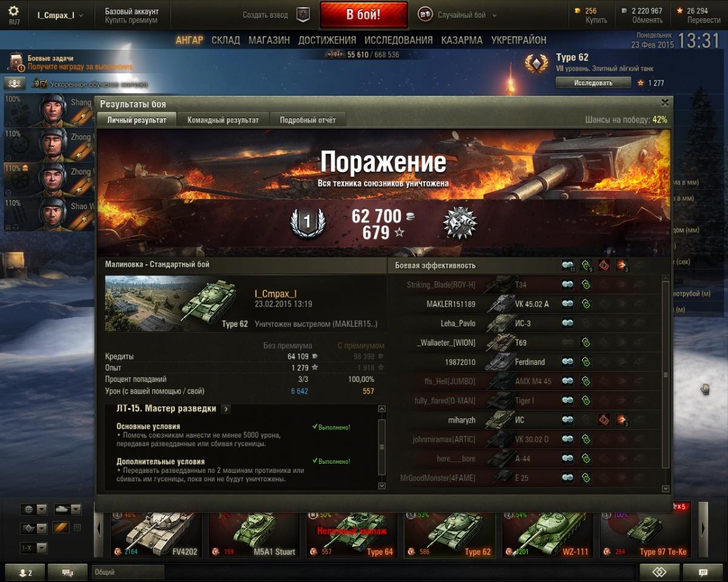The image size is (728, 582).
Task: Click the battle missions reward icon
Action: click(15, 62)
